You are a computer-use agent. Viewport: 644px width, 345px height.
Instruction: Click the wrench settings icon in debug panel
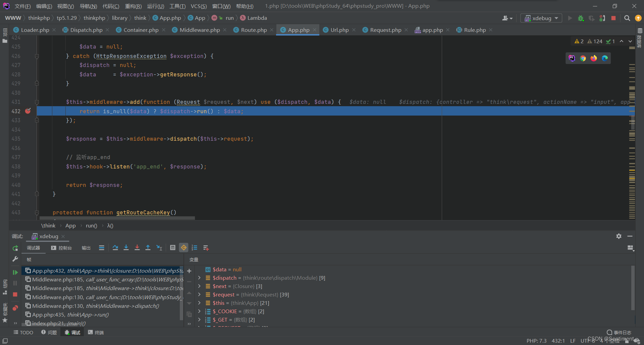tap(15, 259)
